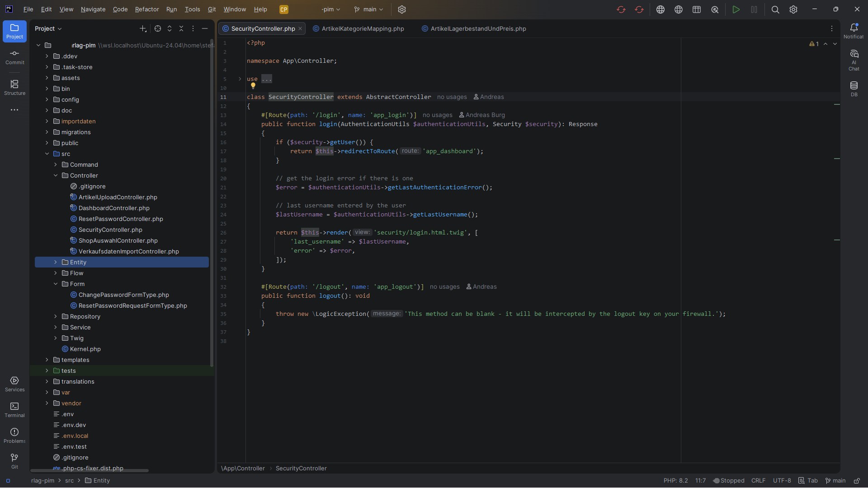Open editor tabs more options
868x488 pixels.
coord(832,28)
